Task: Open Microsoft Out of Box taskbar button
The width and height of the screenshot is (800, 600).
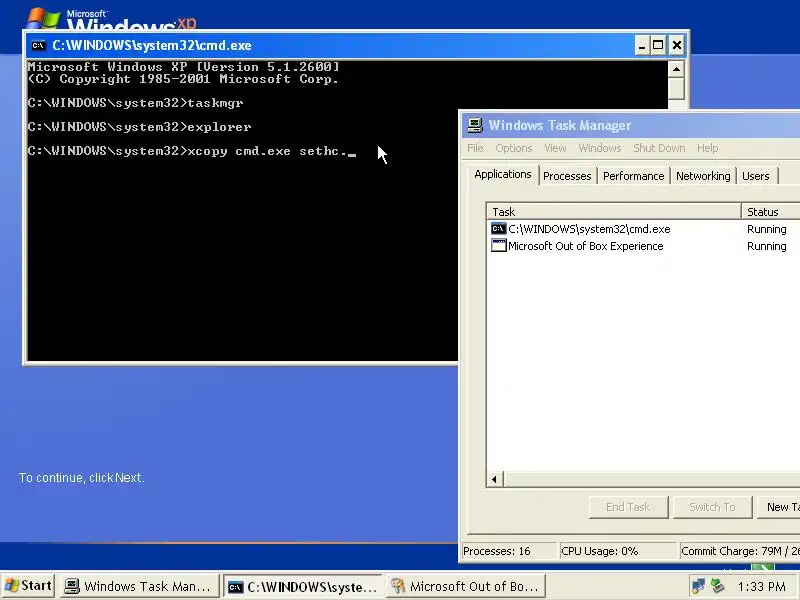Action: 465,586
